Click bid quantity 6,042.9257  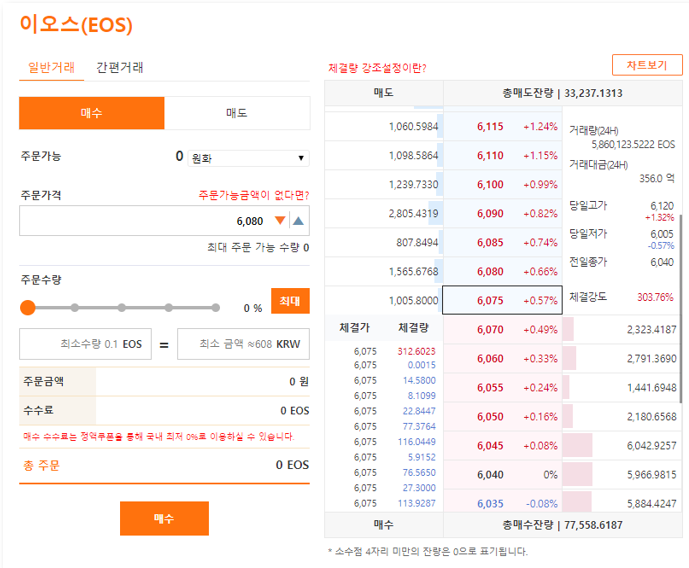[652, 445]
